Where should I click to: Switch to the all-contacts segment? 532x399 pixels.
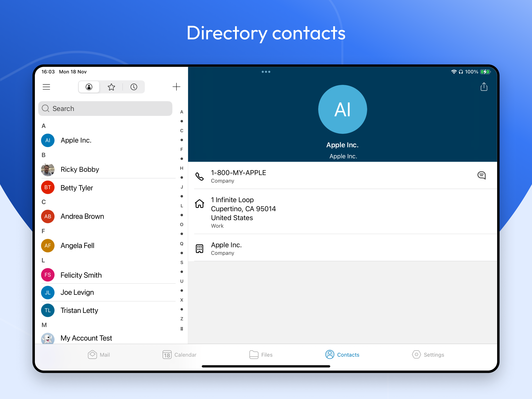click(x=89, y=87)
